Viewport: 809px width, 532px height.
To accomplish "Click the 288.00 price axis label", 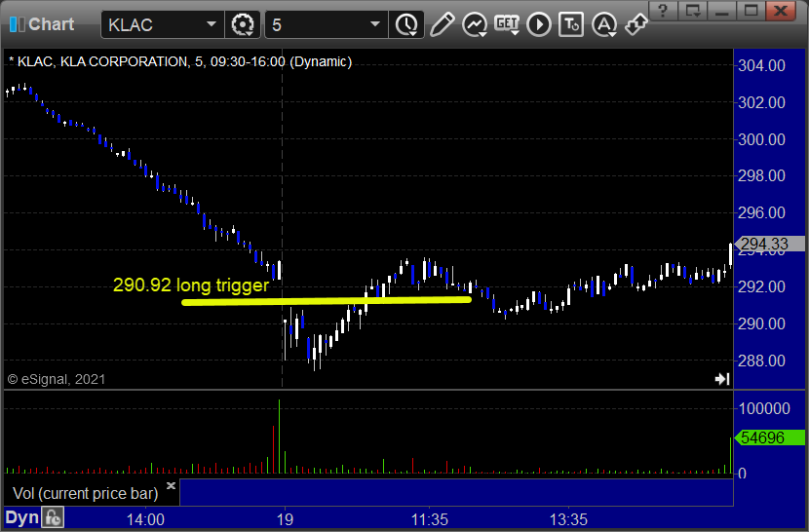I will coord(761,361).
